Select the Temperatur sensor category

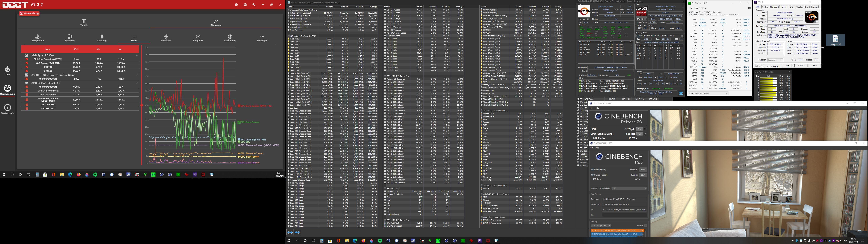click(x=38, y=38)
